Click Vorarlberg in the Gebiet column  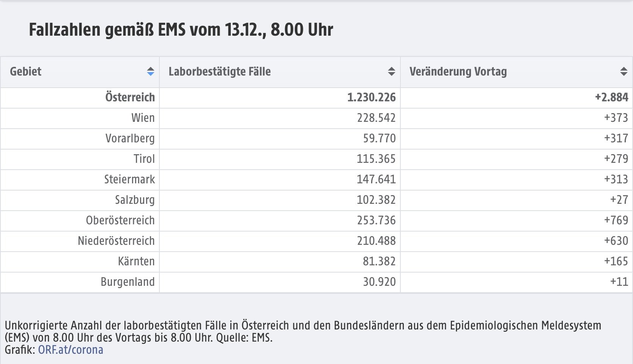(130, 138)
